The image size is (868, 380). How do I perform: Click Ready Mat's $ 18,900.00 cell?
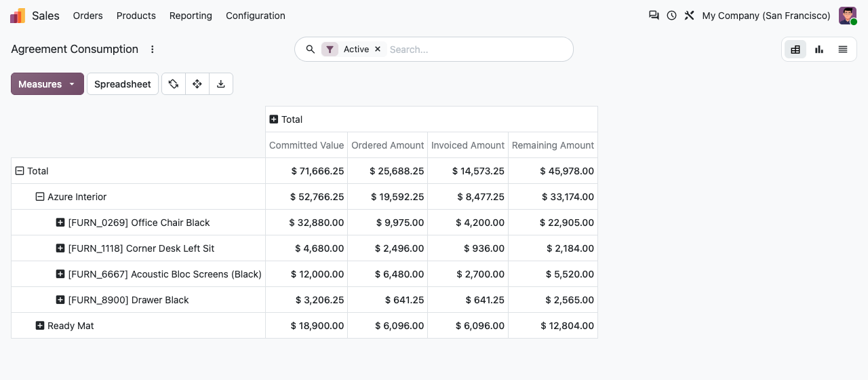pos(307,326)
